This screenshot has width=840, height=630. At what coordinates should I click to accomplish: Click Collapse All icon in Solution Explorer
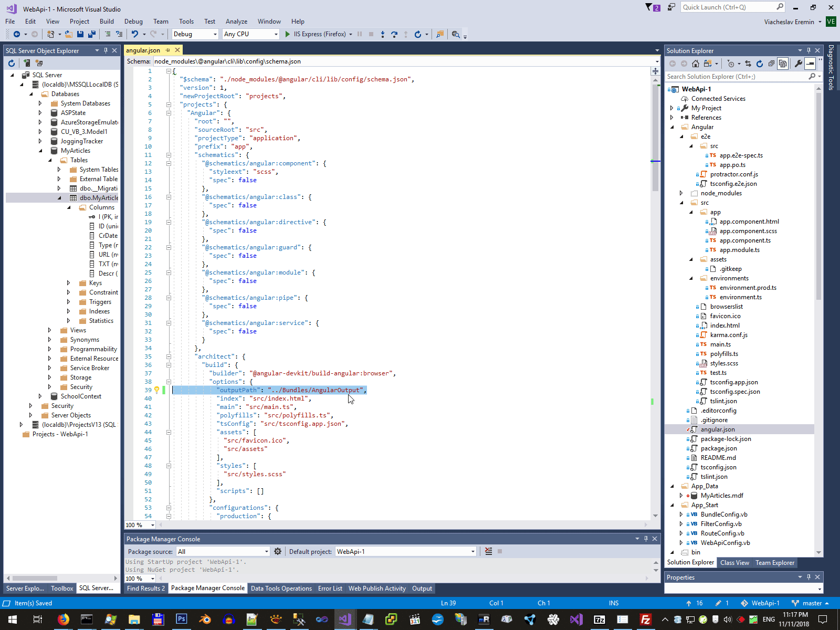(x=771, y=64)
